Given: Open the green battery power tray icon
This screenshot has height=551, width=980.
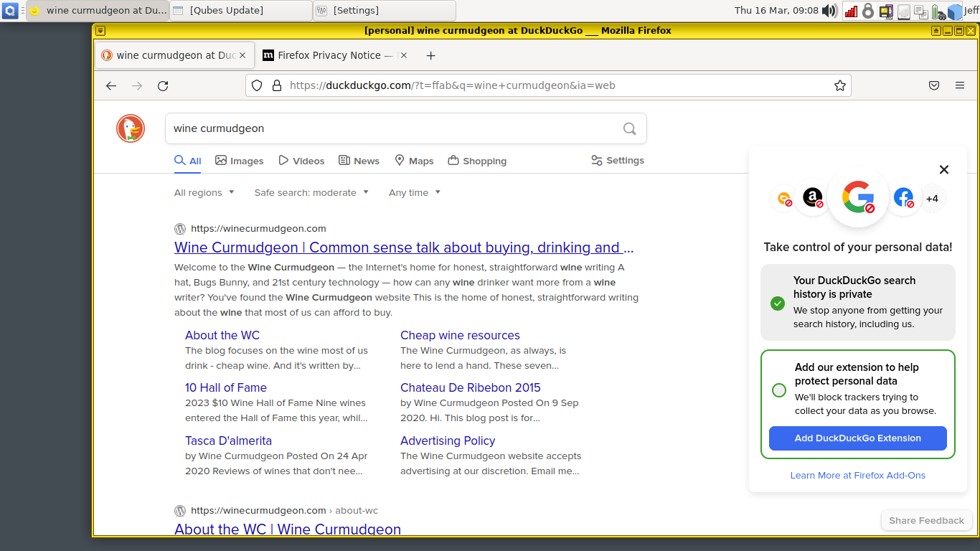Looking at the screenshot, I should [938, 11].
